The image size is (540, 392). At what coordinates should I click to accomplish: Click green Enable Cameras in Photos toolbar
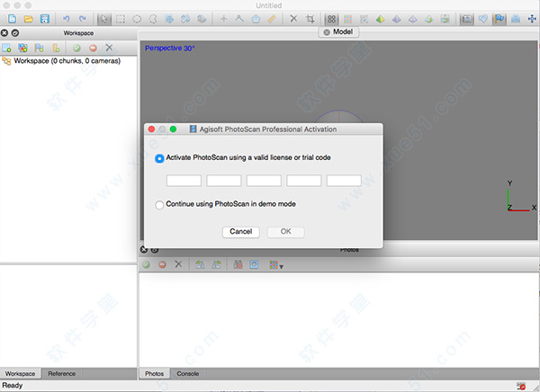point(147,264)
